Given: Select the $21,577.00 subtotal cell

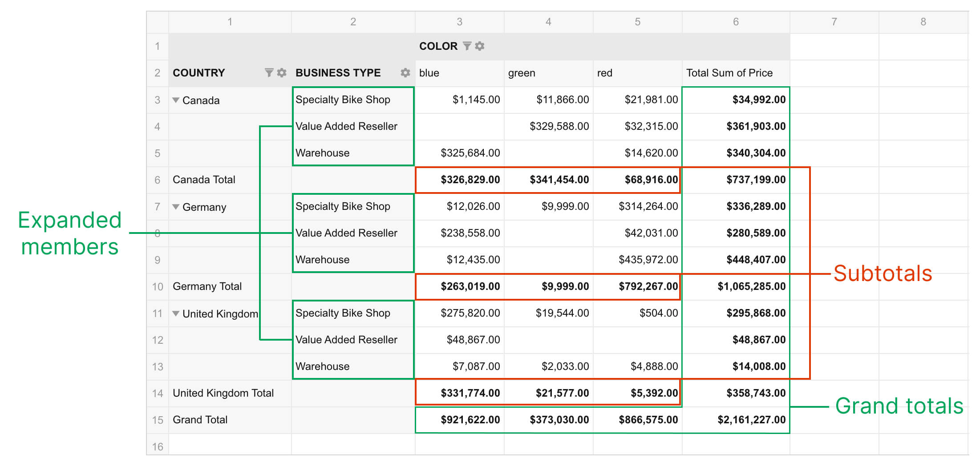Looking at the screenshot, I should point(548,394).
